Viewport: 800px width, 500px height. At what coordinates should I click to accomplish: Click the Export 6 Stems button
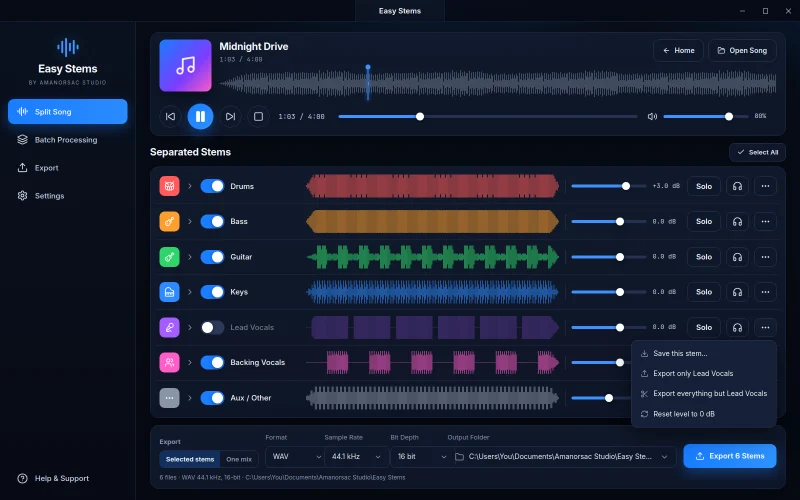coord(730,456)
